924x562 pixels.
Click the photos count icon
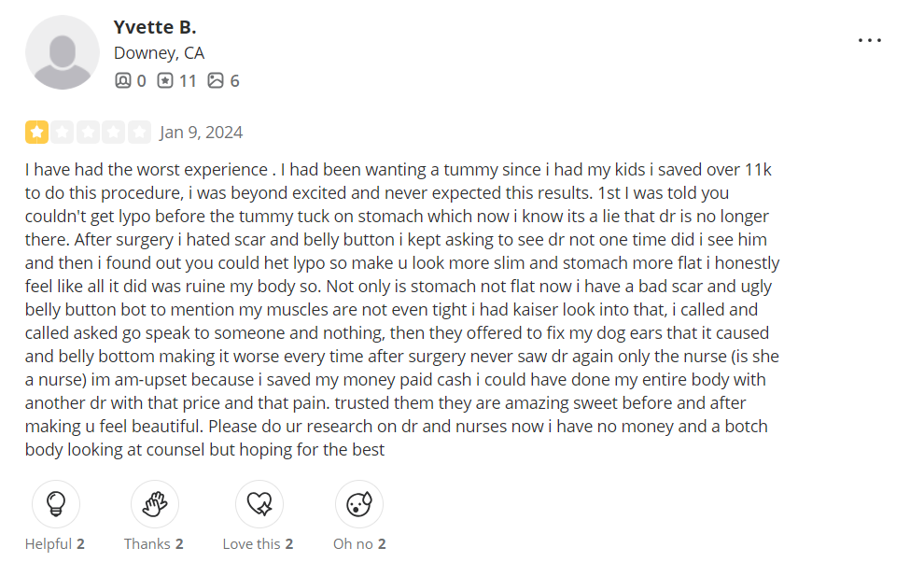coord(216,80)
